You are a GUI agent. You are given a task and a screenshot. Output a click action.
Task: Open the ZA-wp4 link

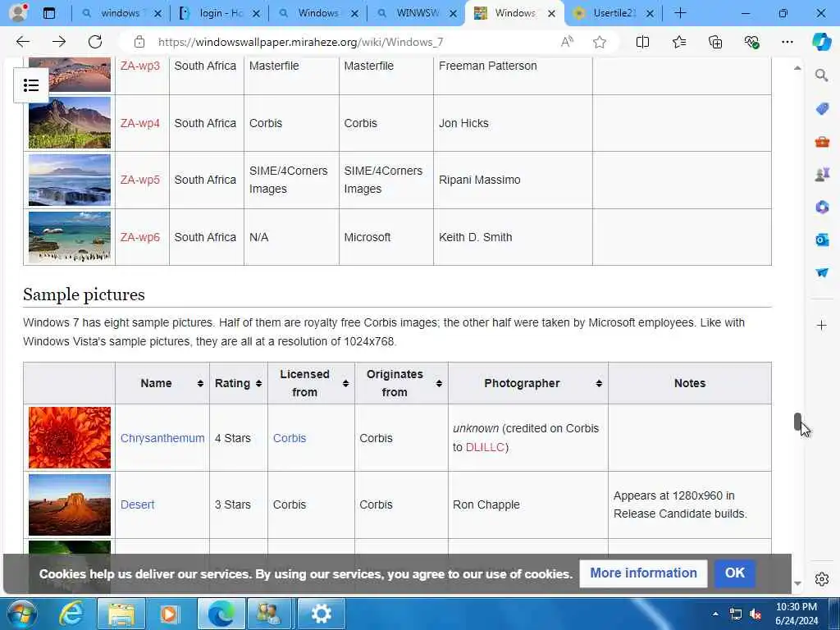point(139,123)
